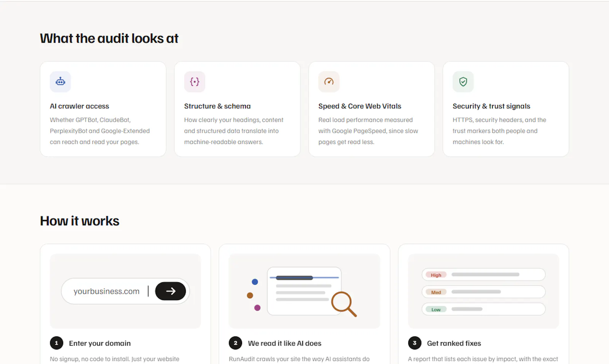Click the magnifying glass illustration
The image size is (609, 364).
coord(344,304)
